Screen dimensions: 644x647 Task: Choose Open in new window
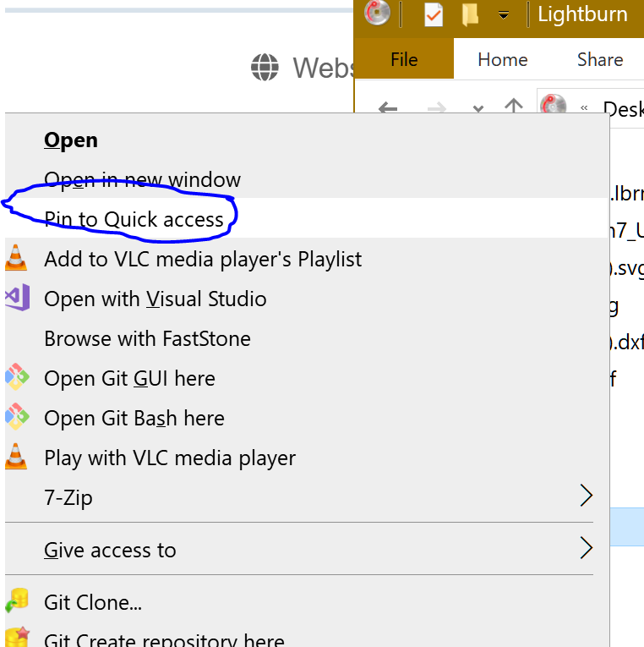pyautogui.click(x=142, y=179)
